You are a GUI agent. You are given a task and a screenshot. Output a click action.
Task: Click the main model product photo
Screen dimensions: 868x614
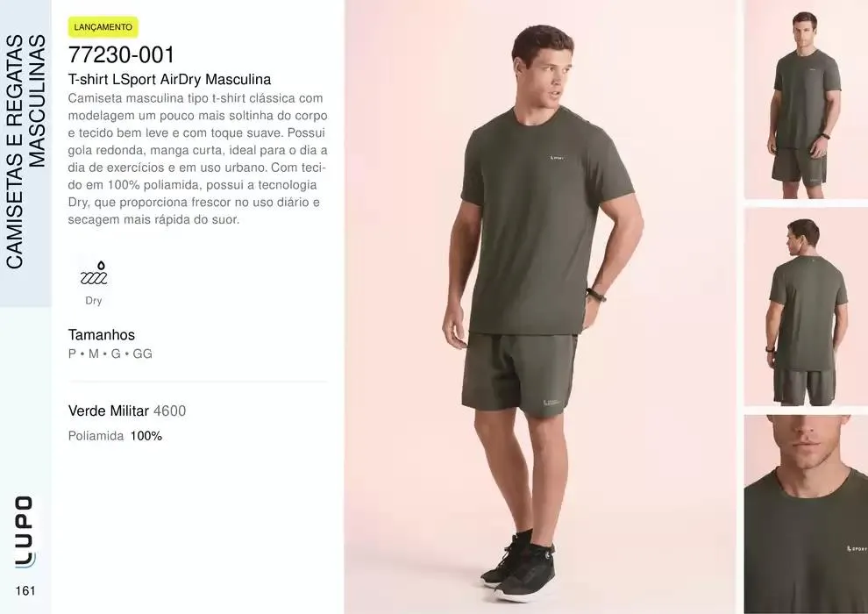point(541,307)
